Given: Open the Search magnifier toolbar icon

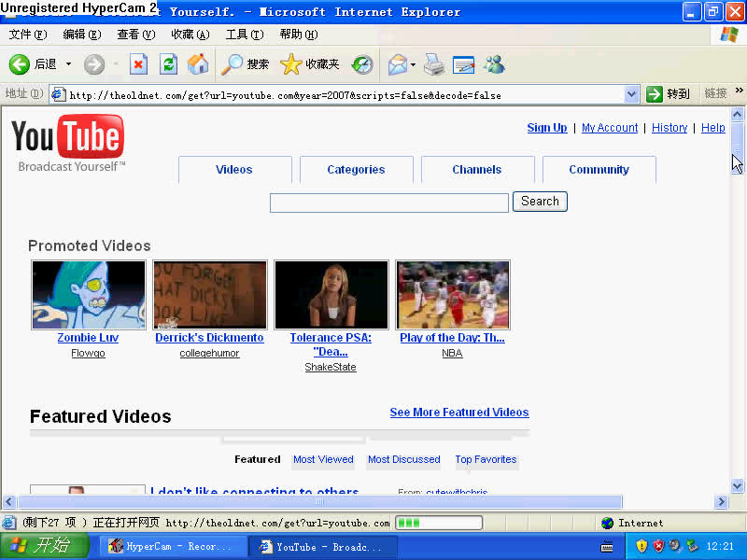Looking at the screenshot, I should coord(232,64).
